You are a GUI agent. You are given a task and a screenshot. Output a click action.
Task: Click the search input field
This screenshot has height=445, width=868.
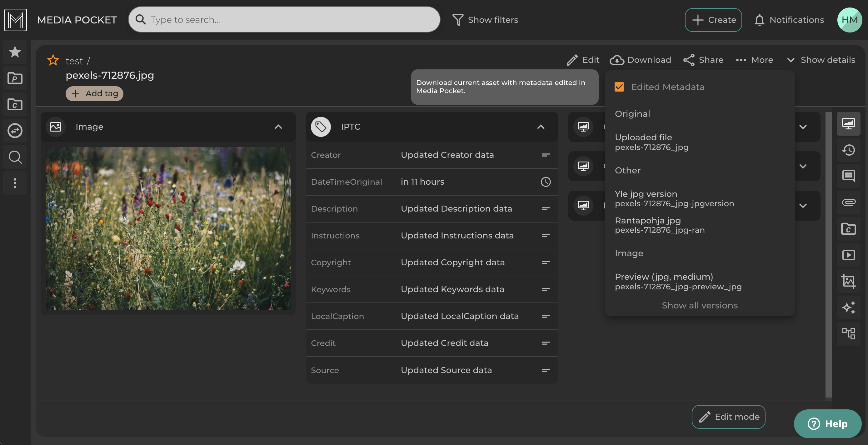coord(290,20)
